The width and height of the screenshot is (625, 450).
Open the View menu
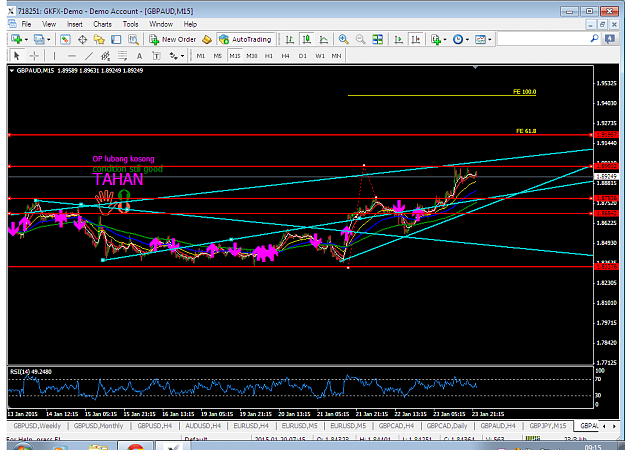click(49, 24)
